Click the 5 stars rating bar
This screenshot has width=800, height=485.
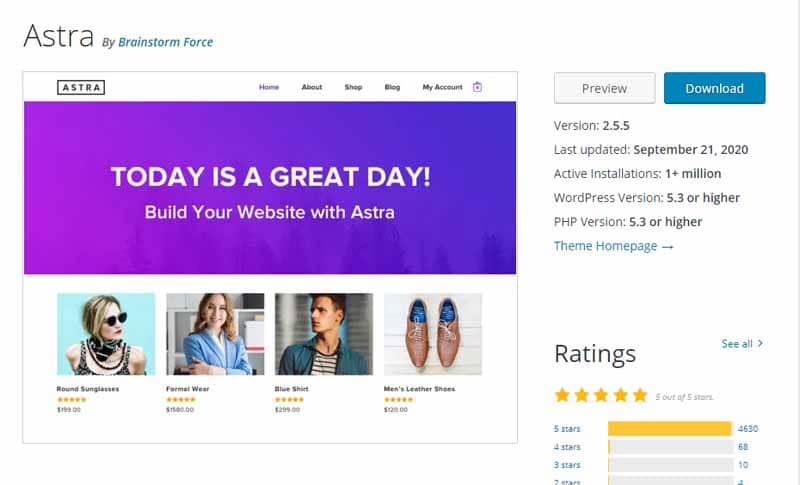670,428
